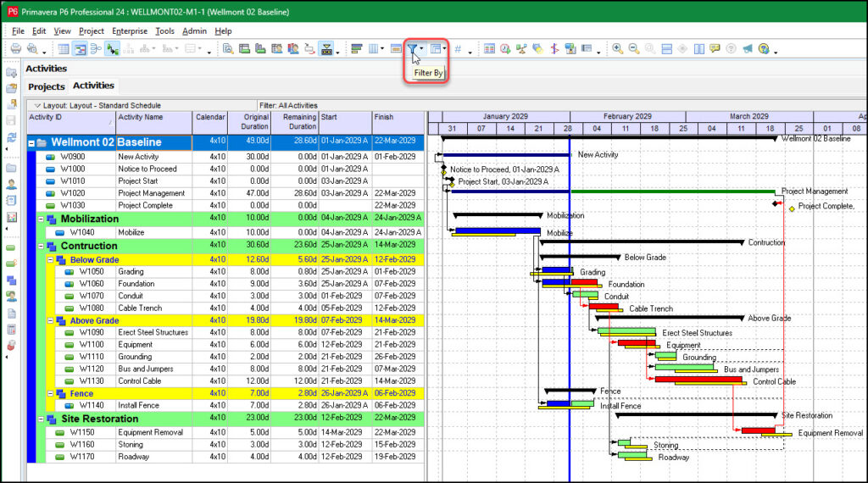This screenshot has height=483, width=868.
Task: Click the Group and Sort icon
Action: pos(436,49)
